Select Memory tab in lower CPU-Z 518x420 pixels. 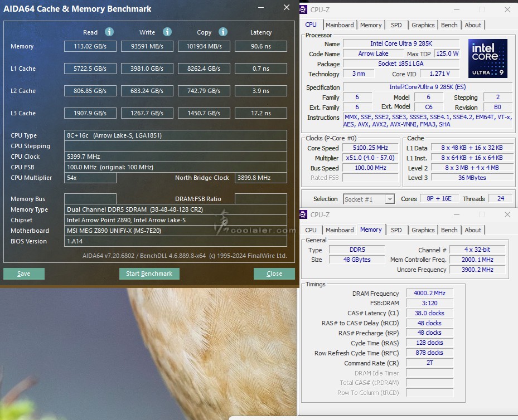point(371,229)
